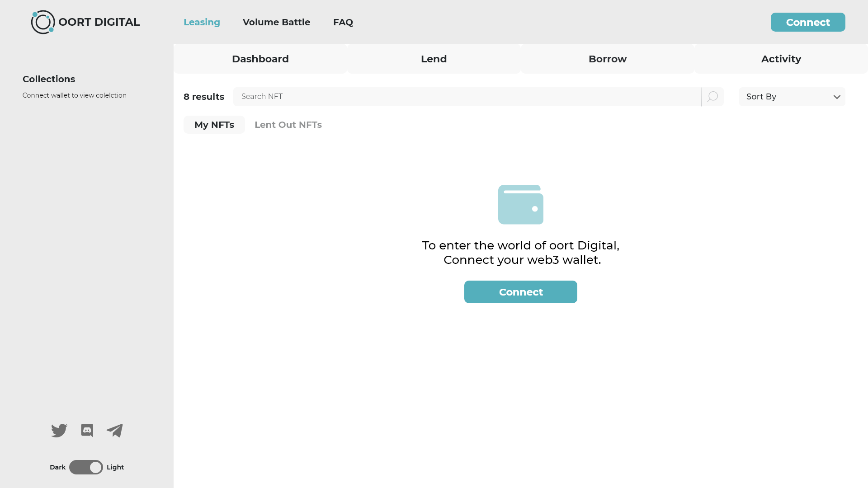Select the My NFTs tab
Viewport: 868px width, 488px height.
coord(214,125)
